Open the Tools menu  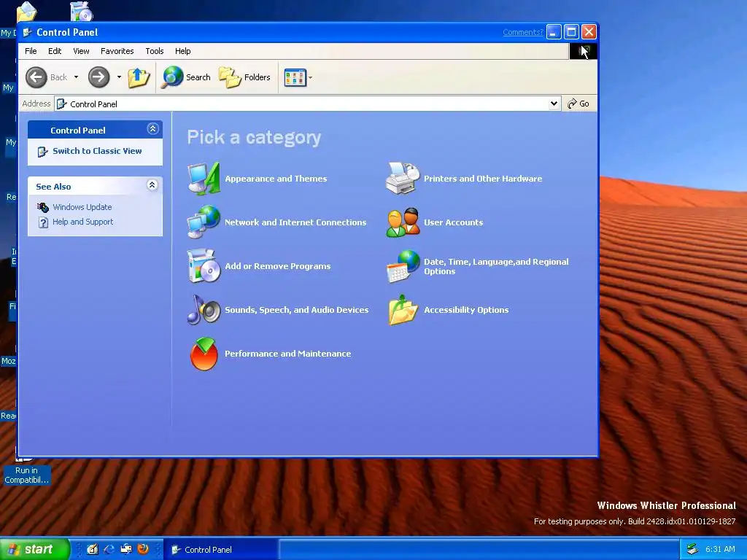(155, 51)
